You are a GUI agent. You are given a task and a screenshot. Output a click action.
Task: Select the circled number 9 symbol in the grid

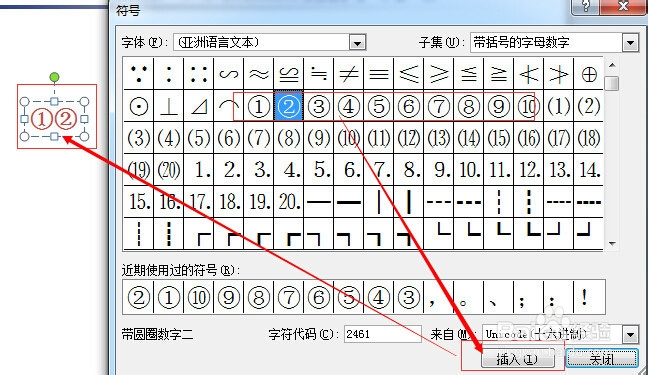point(499,106)
